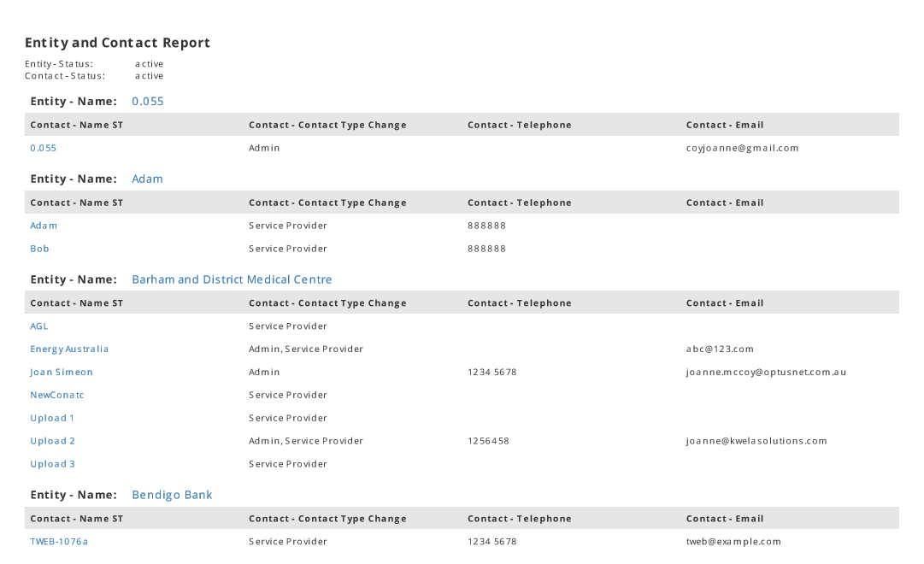Image resolution: width=924 pixels, height=564 pixels.
Task: Select the Upload 3 contact link
Action: point(52,465)
